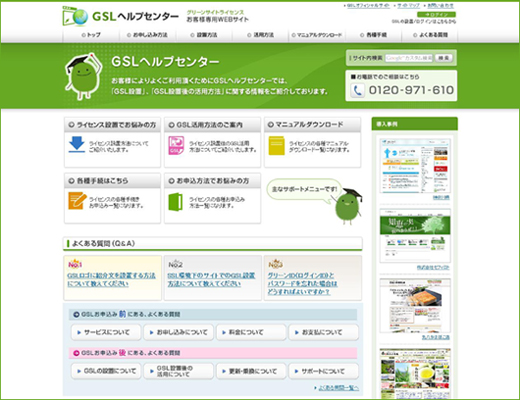Open the green tree 導入事例 thumbnail

tap(415, 235)
